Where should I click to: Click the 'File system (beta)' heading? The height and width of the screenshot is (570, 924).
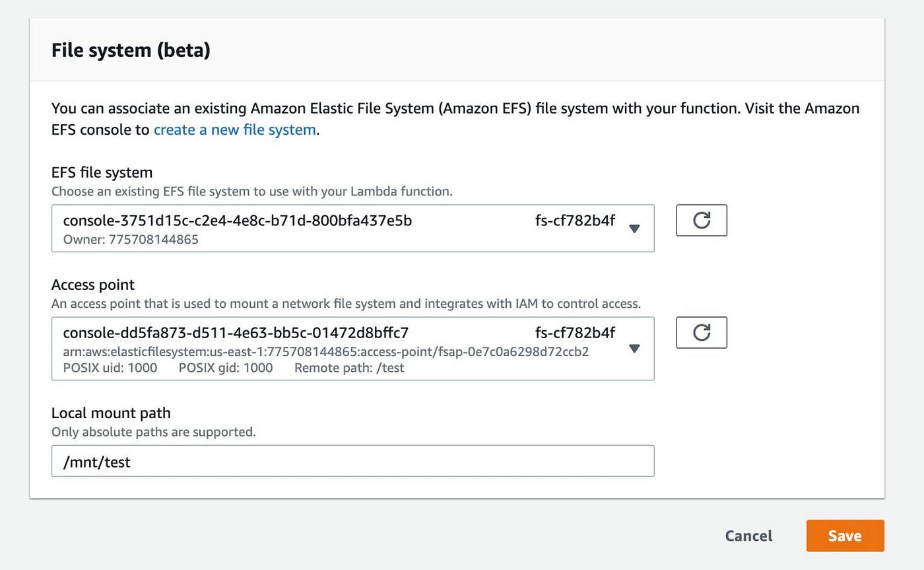(131, 50)
